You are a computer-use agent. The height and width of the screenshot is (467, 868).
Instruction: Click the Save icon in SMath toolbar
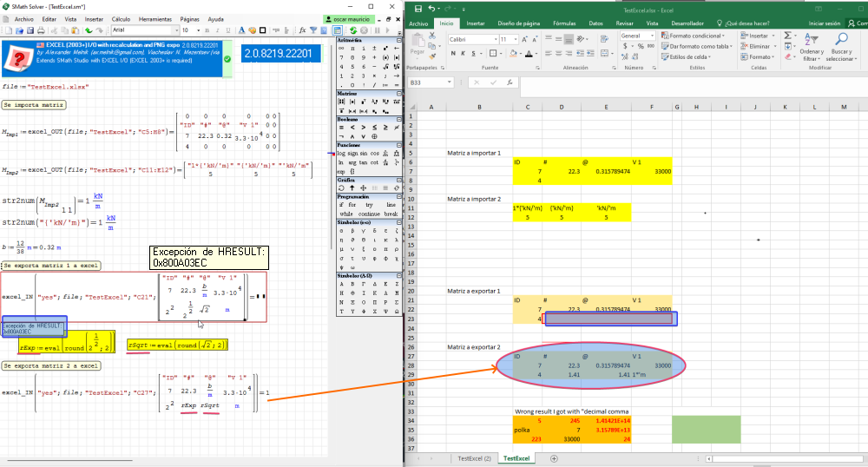[29, 30]
